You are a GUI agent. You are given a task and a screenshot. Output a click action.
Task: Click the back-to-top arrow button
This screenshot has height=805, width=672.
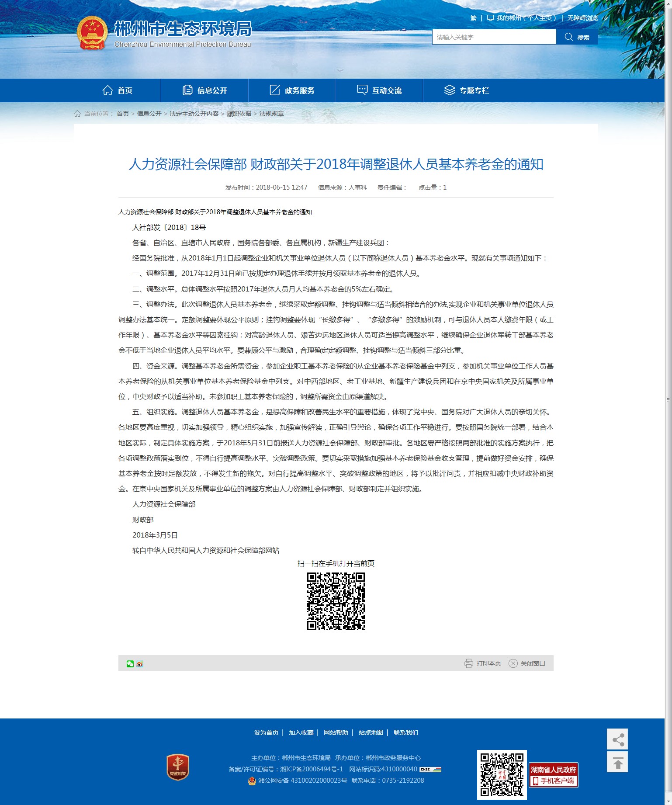click(617, 762)
